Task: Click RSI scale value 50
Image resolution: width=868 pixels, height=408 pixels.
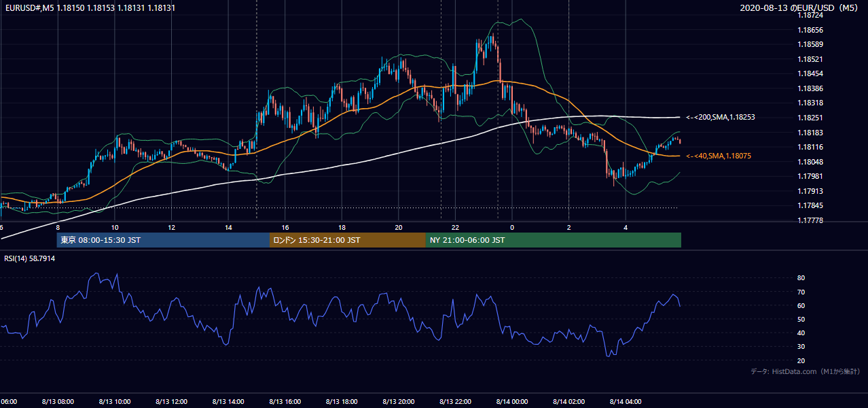Action: click(x=801, y=319)
